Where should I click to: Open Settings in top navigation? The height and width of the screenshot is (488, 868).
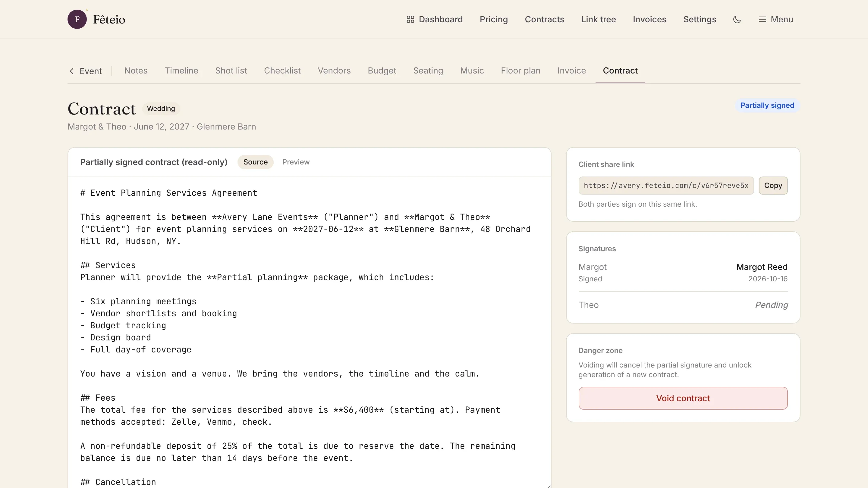pyautogui.click(x=700, y=19)
